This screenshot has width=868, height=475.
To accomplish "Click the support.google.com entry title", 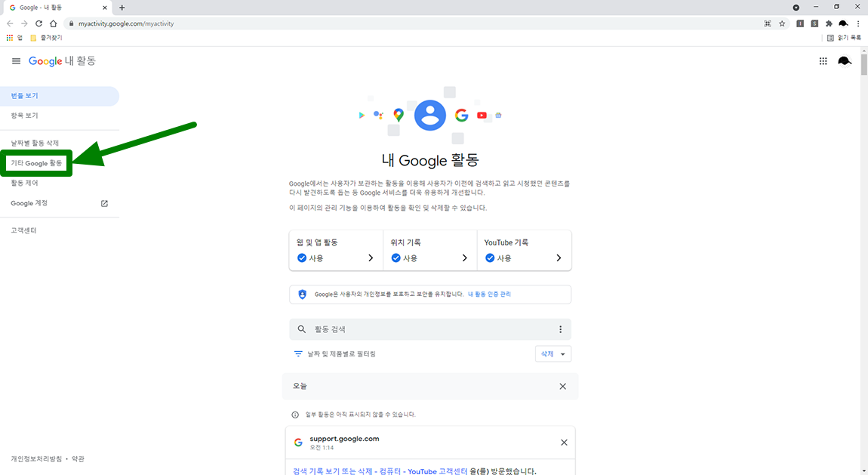I will [344, 439].
